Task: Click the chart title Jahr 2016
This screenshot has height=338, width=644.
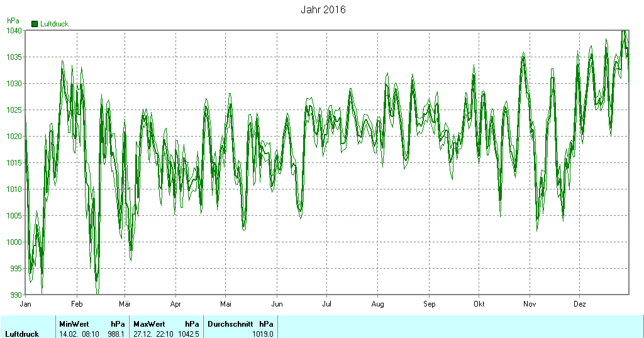Action: tap(323, 10)
